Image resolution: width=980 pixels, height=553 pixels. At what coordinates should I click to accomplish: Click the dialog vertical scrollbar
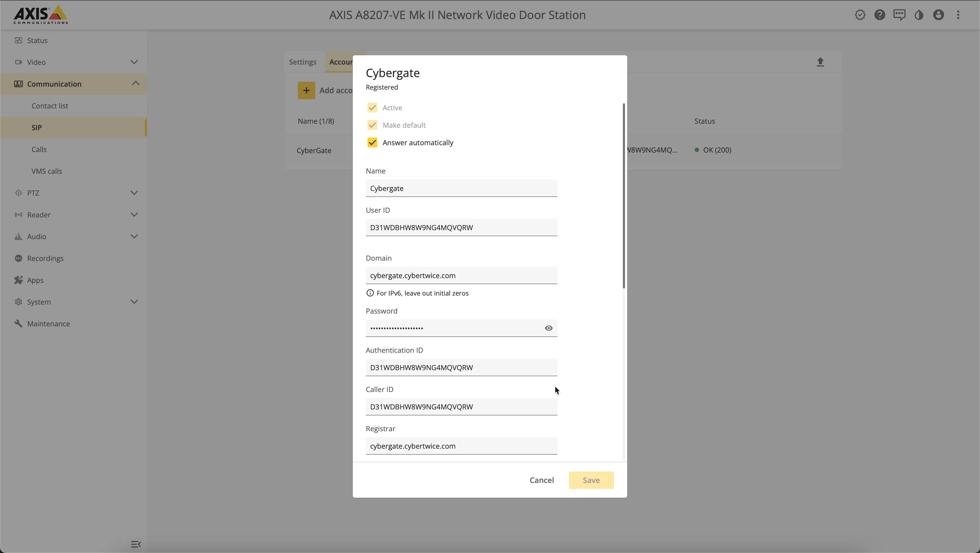(x=624, y=196)
